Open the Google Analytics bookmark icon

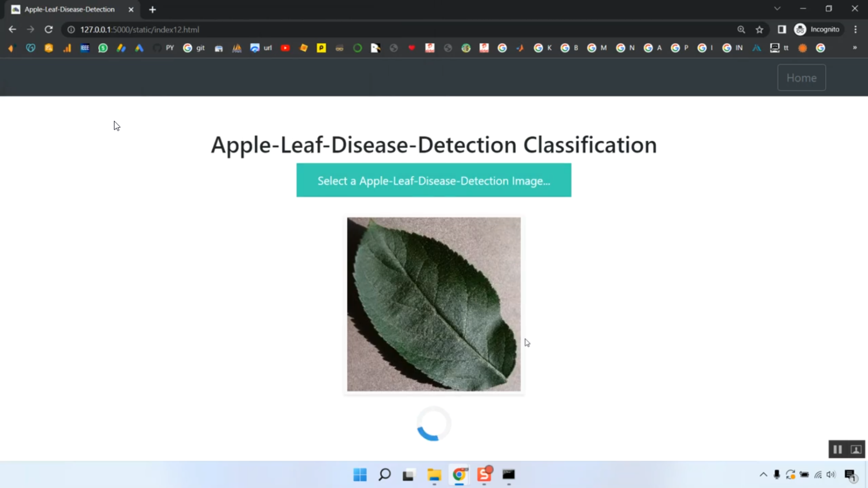click(67, 48)
